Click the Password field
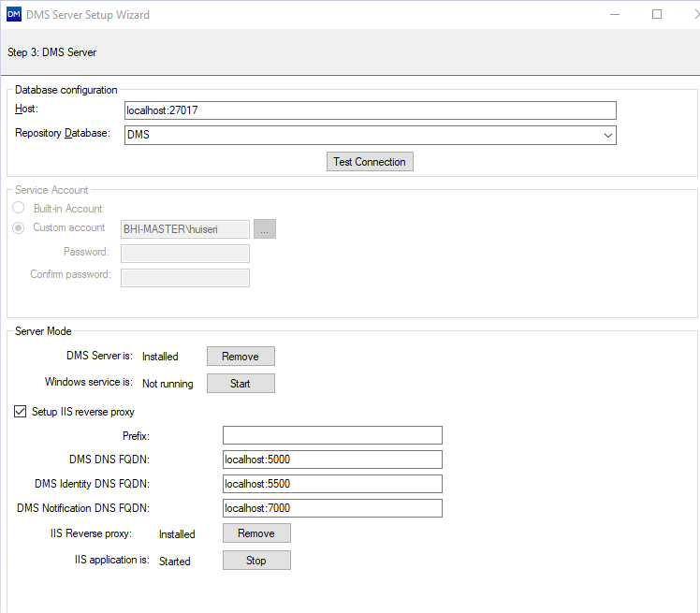The width and height of the screenshot is (700, 613). coord(185,253)
